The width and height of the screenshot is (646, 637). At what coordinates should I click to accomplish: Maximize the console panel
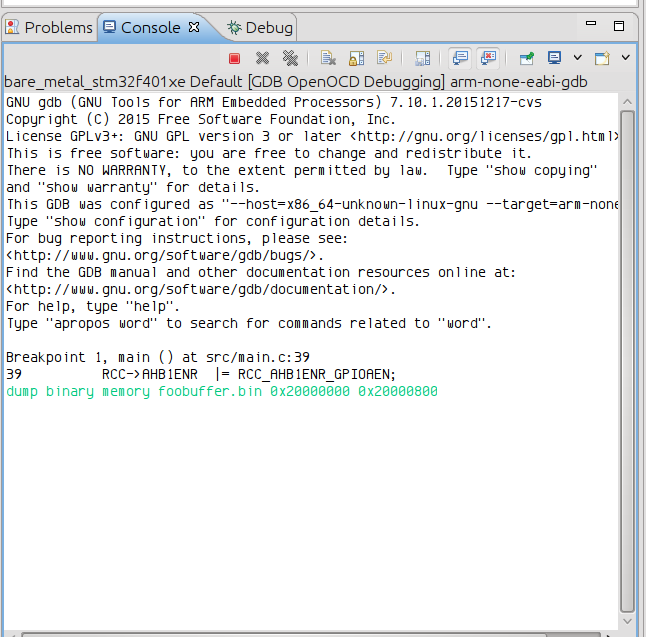click(x=619, y=26)
